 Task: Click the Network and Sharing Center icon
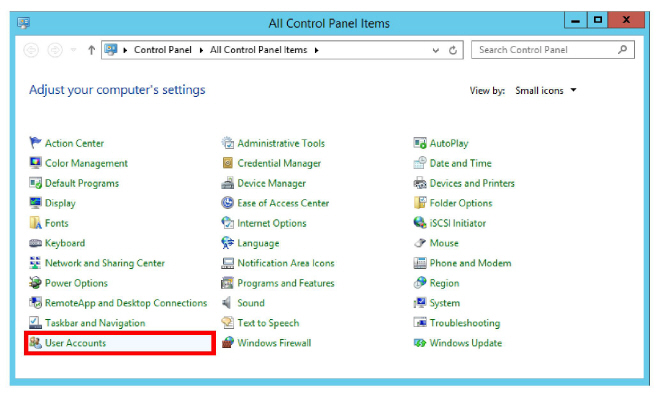[x=35, y=263]
